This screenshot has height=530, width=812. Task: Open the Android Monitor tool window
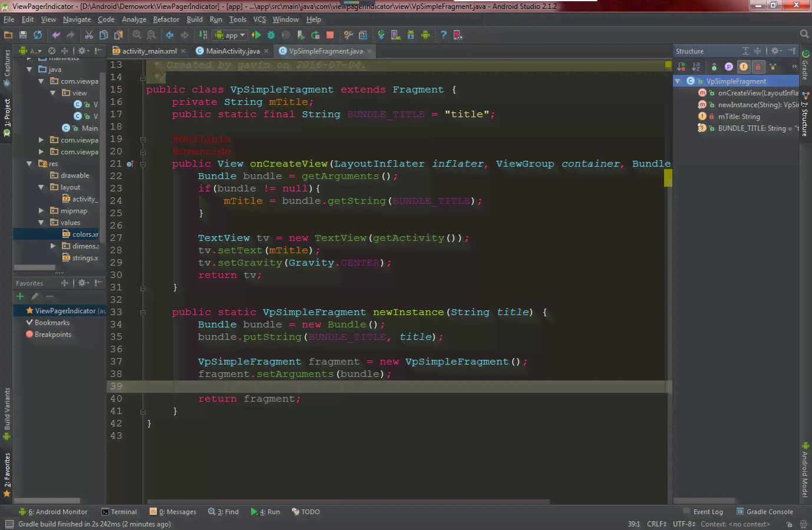click(53, 512)
